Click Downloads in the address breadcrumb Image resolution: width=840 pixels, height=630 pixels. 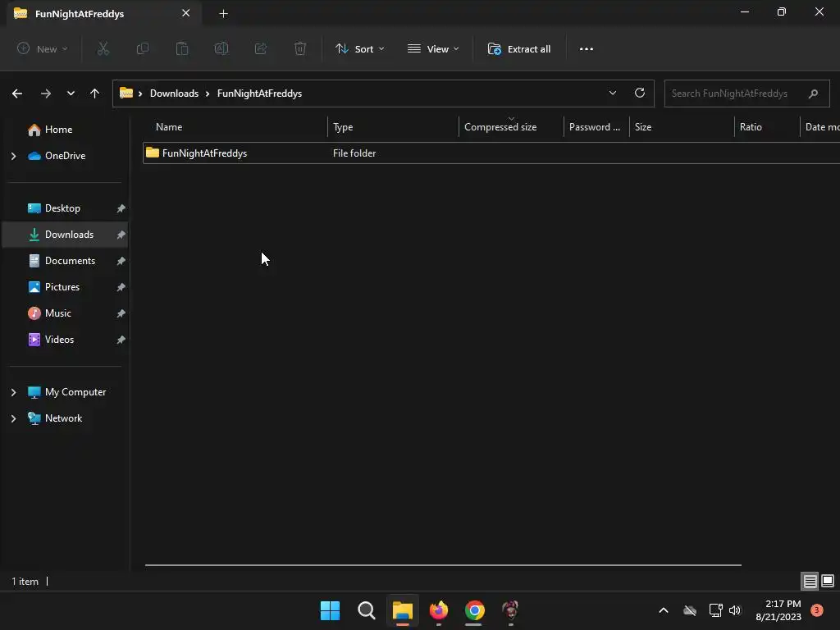tap(174, 94)
